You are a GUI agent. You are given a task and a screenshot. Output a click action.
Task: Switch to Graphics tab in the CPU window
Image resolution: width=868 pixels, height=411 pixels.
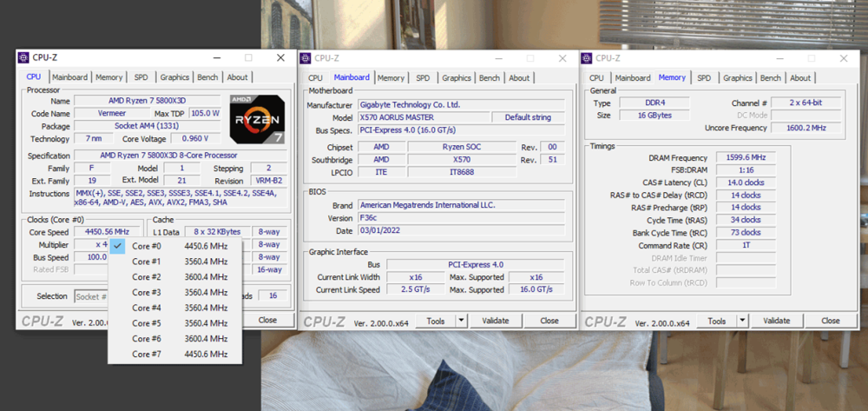coord(174,77)
